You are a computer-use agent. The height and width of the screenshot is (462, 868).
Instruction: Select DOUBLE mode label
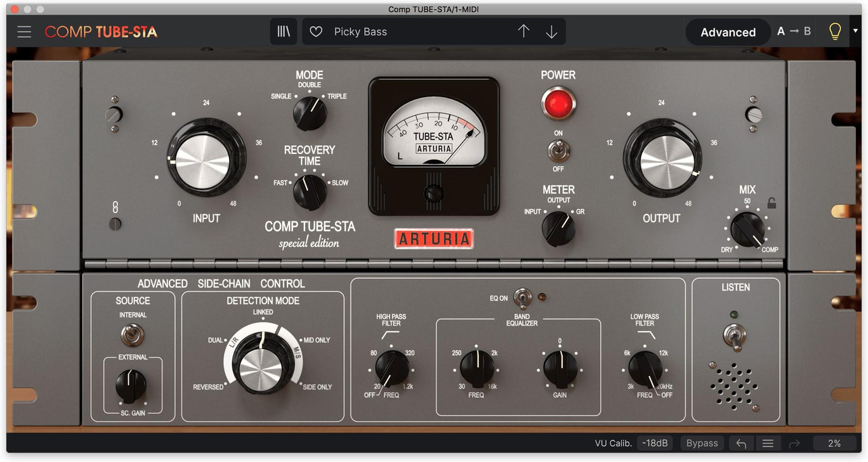click(x=309, y=85)
